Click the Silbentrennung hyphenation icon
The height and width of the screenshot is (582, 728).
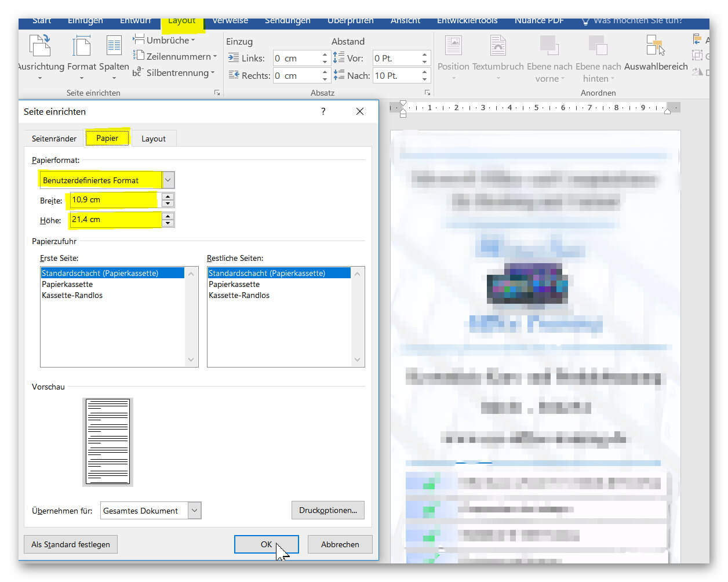pyautogui.click(x=137, y=72)
